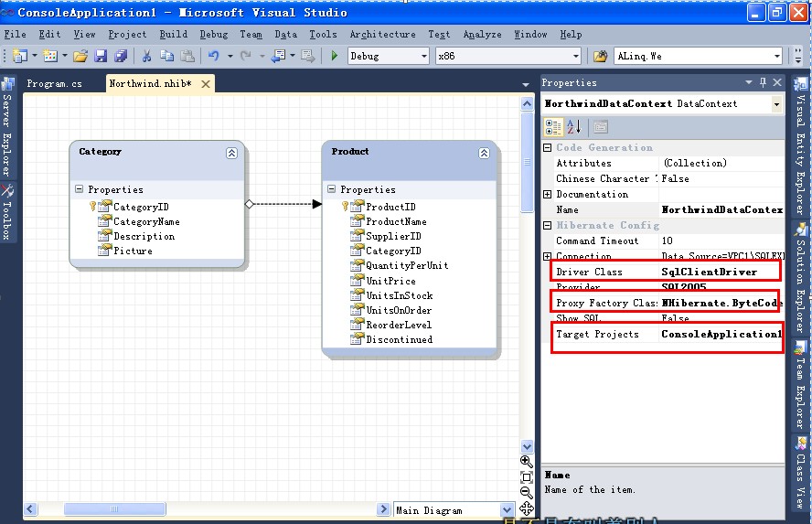Click the Navigate Backward toolbar icon
Image resolution: width=812 pixels, height=524 pixels.
pos(279,56)
